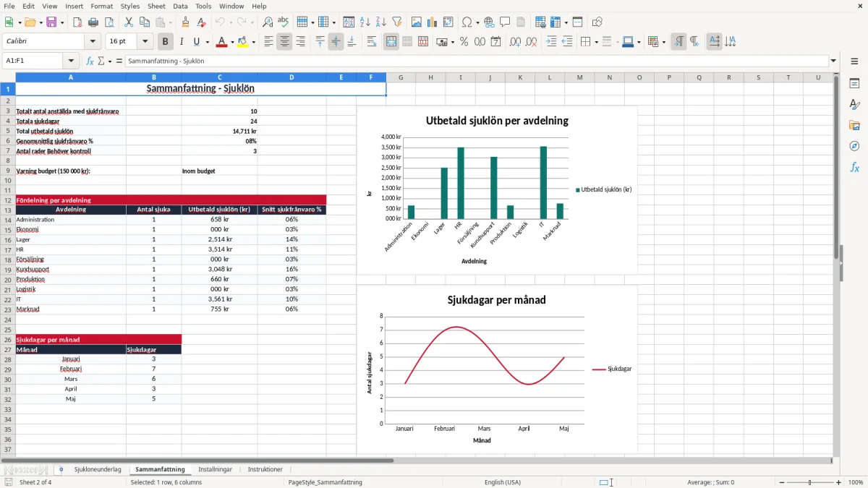Image resolution: width=868 pixels, height=488 pixels.
Task: Click the Clone Formatting paintbrush icon
Action: coord(185,22)
